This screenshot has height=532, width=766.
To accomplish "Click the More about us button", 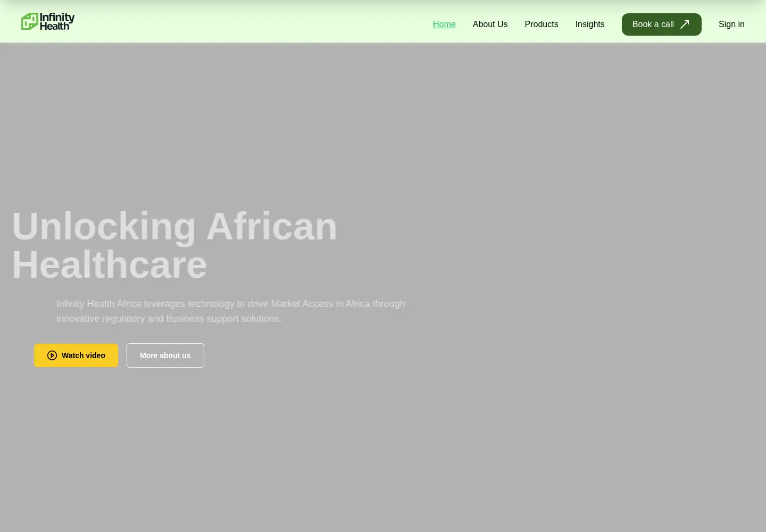I will (165, 355).
